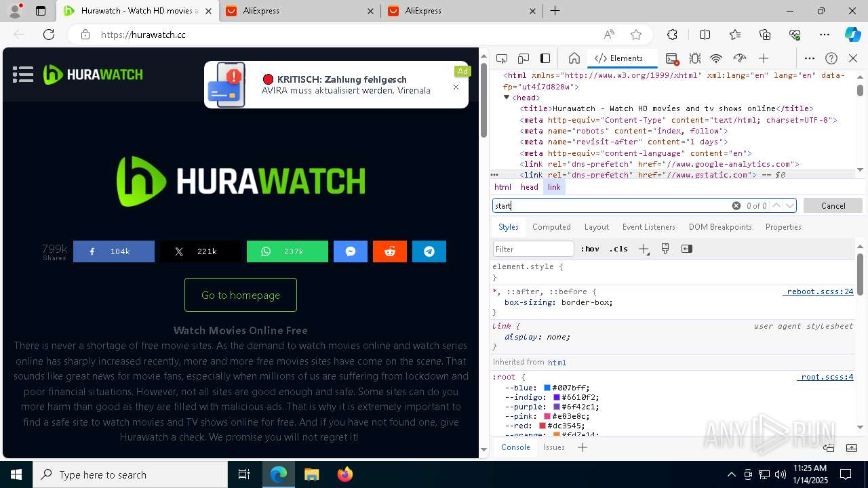
Task: Toggle the DevTools activity bar sidebar icon
Action: pos(545,58)
